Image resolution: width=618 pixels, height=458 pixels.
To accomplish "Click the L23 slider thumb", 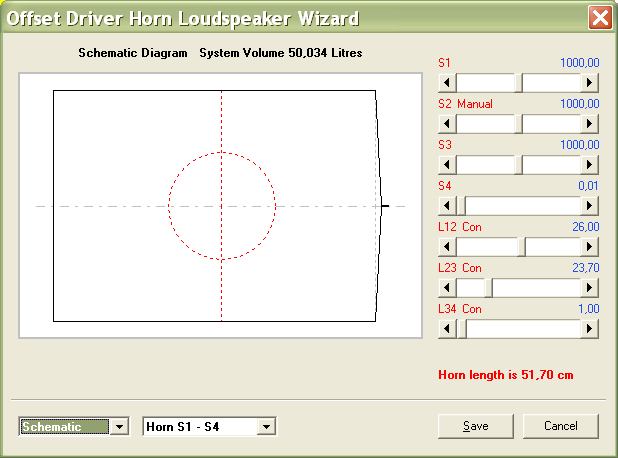I will pyautogui.click(x=489, y=288).
